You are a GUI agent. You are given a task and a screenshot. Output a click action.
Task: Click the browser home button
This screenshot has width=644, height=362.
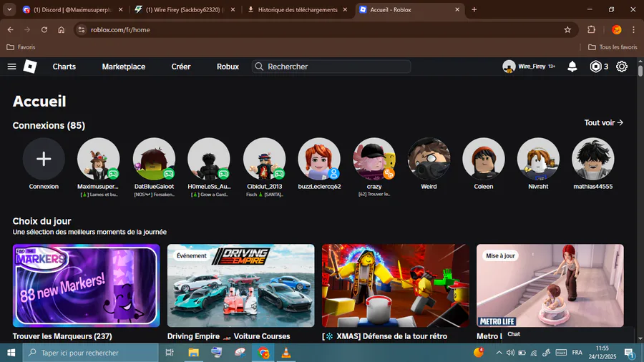pos(62,29)
